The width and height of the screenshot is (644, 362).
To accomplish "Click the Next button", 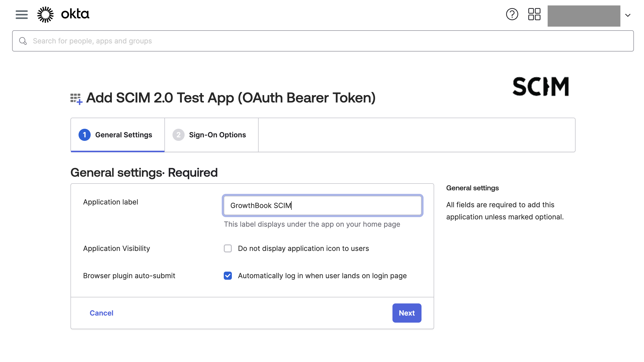I will click(x=407, y=313).
